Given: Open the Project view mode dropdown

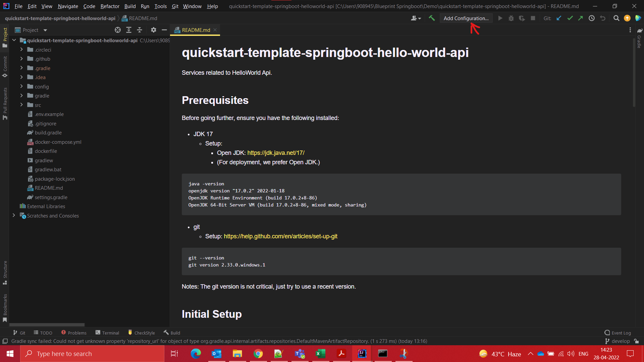Looking at the screenshot, I should coord(45,30).
